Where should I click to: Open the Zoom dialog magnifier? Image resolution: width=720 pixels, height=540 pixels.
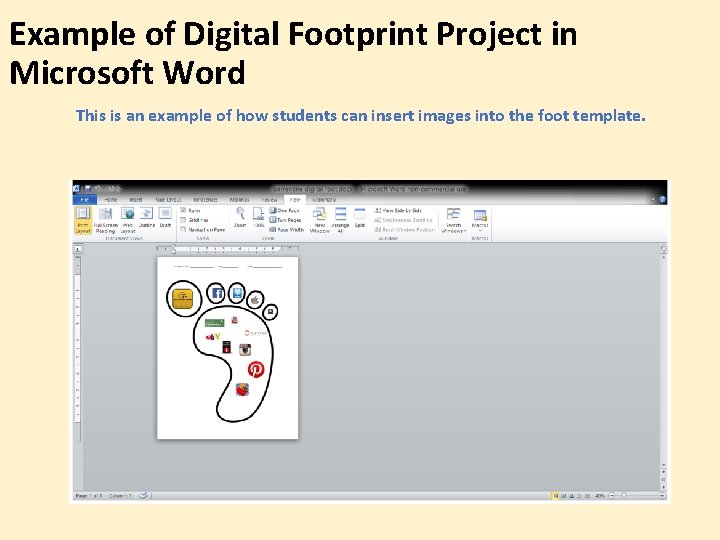click(x=240, y=218)
